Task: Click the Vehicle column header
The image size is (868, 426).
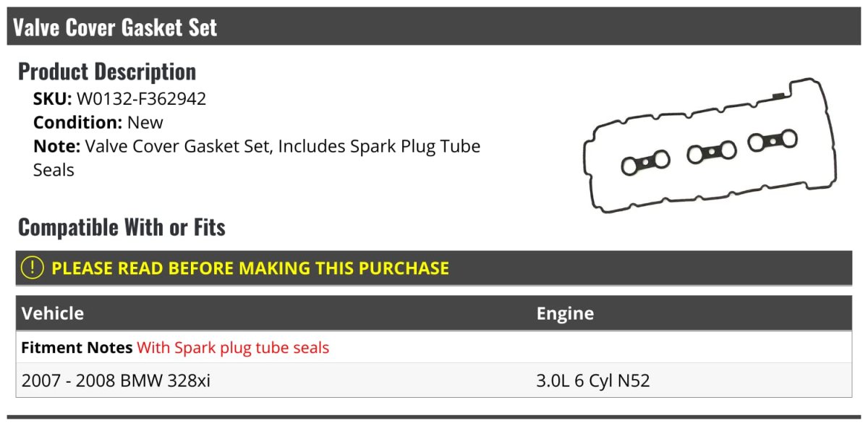Action: [53, 313]
